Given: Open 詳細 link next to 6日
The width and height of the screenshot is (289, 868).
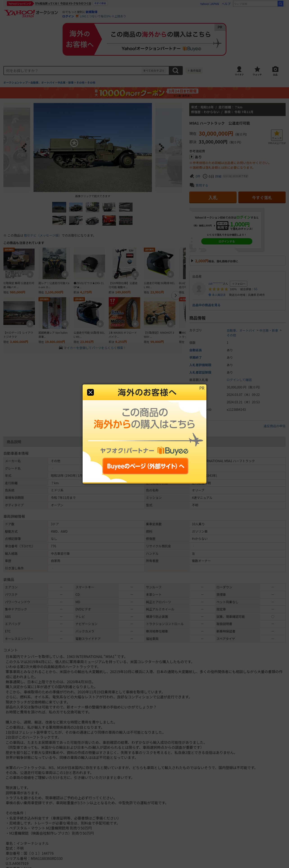Looking at the screenshot, I should pos(218,176).
